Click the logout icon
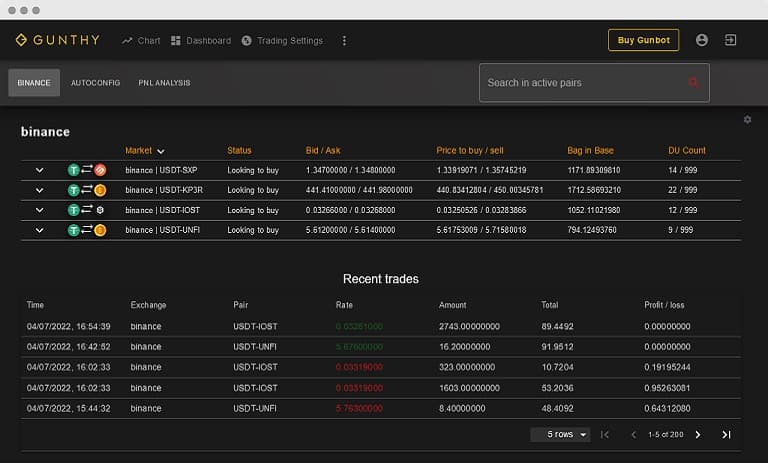Image resolution: width=768 pixels, height=463 pixels. (x=730, y=40)
